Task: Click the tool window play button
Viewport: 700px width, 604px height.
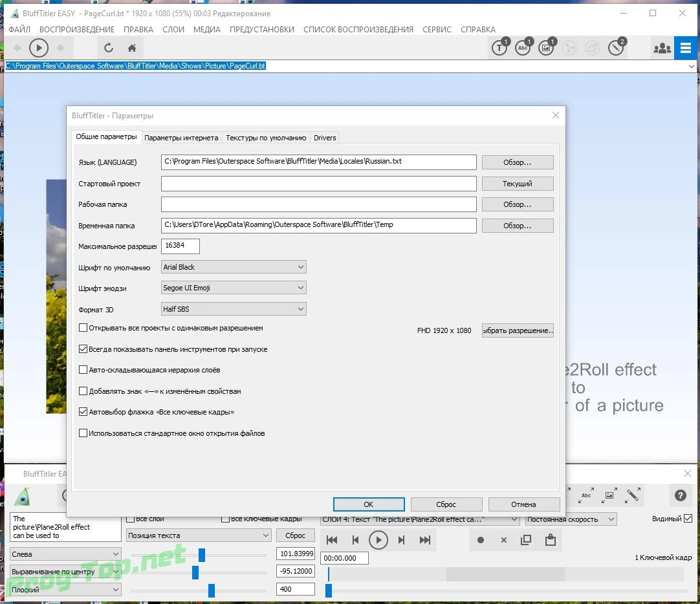Action: 378,540
